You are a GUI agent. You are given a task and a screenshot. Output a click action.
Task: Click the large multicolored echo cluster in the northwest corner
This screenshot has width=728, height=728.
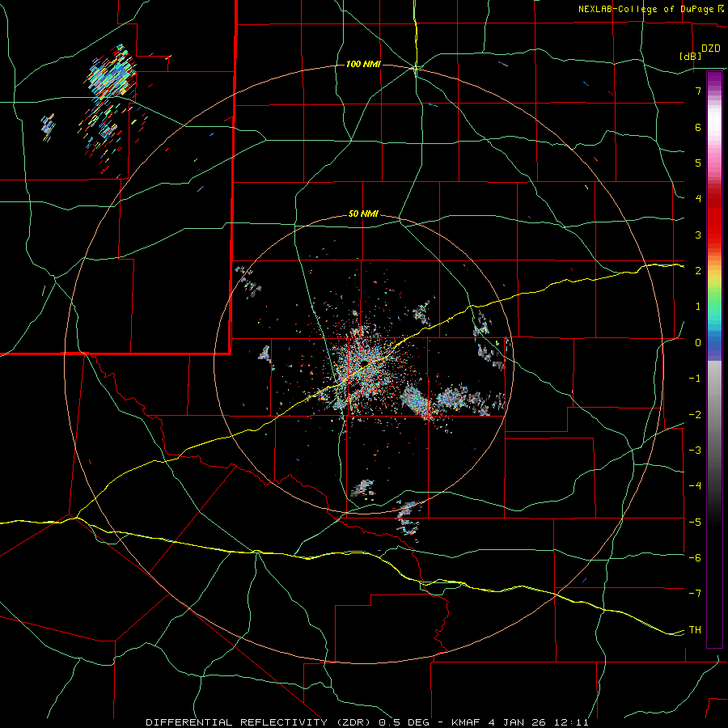click(x=112, y=72)
